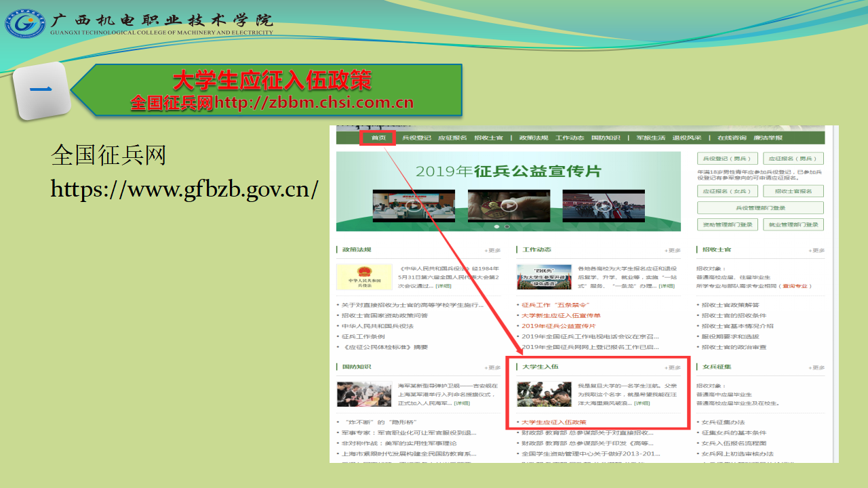The height and width of the screenshot is (488, 868).
Task: Expand 更多 next to 政策法规 section
Action: tap(492, 251)
